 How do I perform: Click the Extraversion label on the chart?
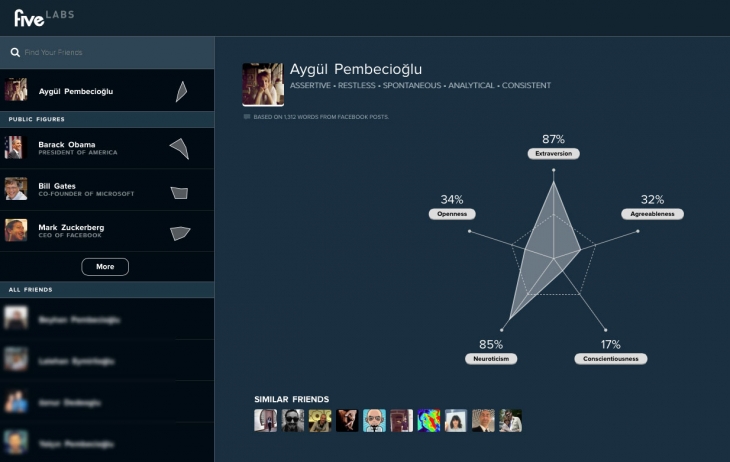pos(553,154)
